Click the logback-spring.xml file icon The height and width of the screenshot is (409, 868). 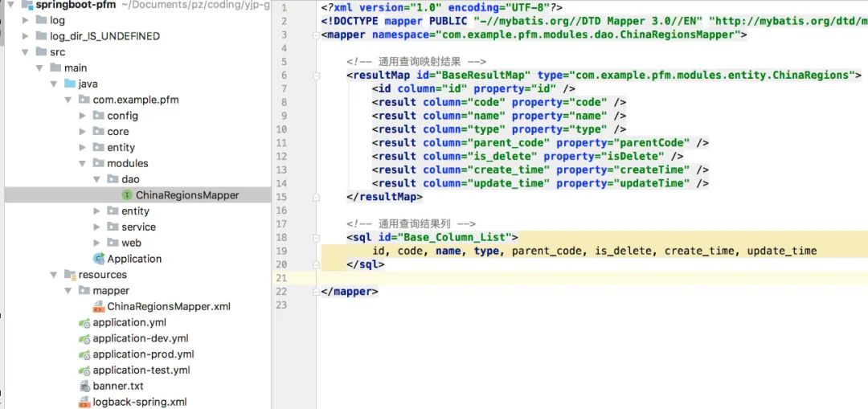84,402
